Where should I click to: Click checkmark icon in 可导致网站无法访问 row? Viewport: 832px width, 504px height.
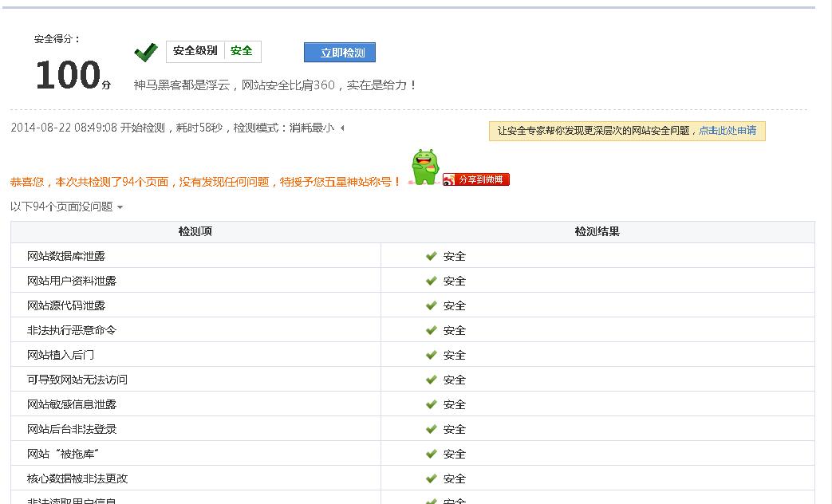432,380
